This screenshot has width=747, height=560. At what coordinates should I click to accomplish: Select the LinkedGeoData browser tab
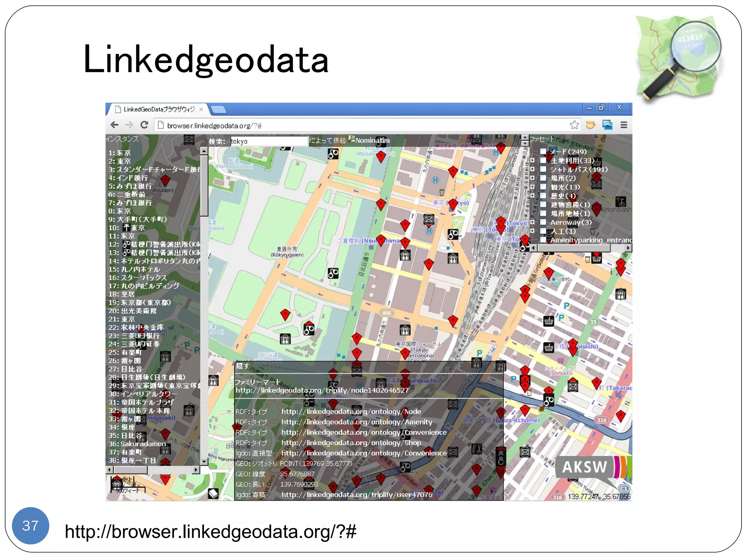(x=159, y=109)
